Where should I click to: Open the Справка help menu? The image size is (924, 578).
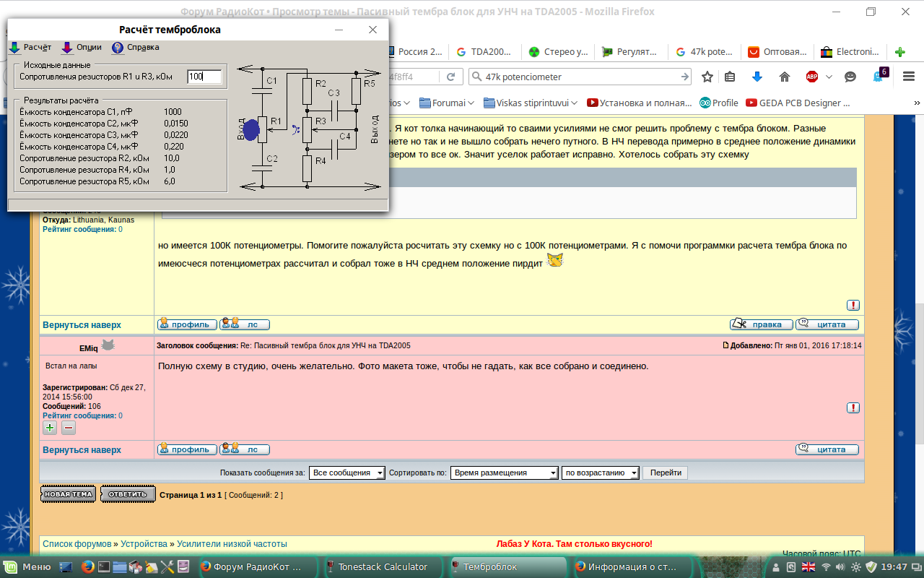click(x=136, y=48)
